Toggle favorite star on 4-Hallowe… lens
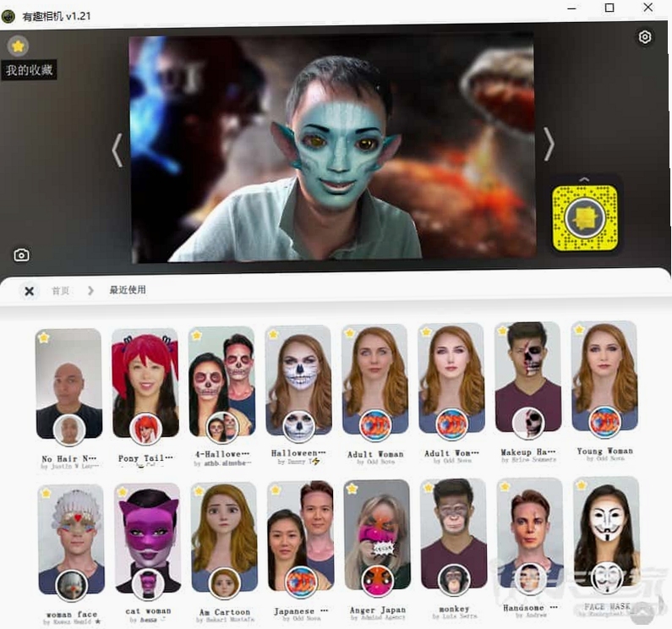 click(x=197, y=336)
